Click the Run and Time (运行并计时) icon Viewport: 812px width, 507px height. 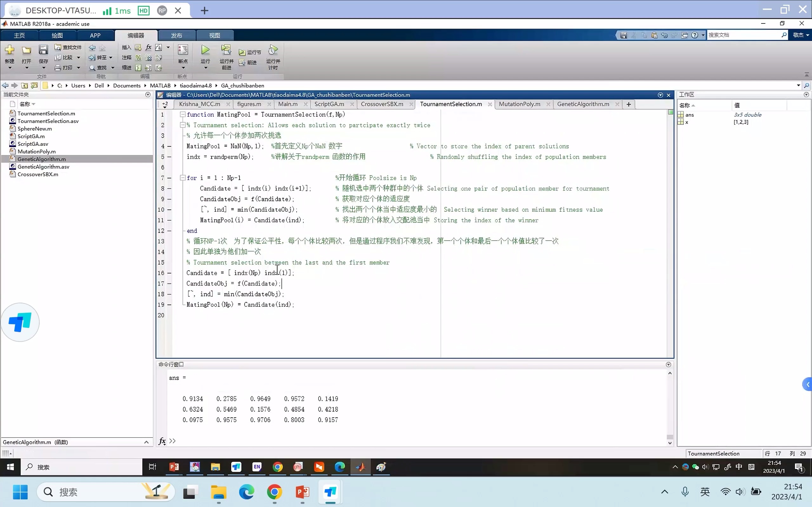click(x=273, y=50)
